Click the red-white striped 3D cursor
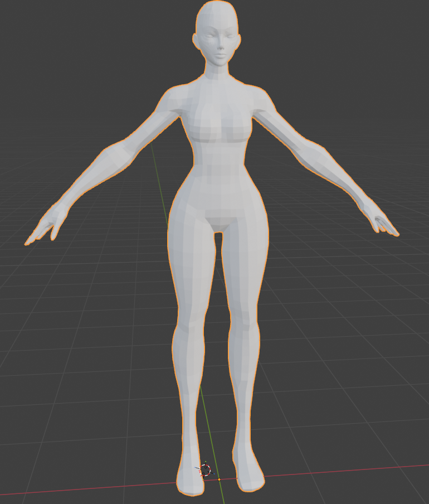This screenshot has width=429, height=504. pos(205,470)
